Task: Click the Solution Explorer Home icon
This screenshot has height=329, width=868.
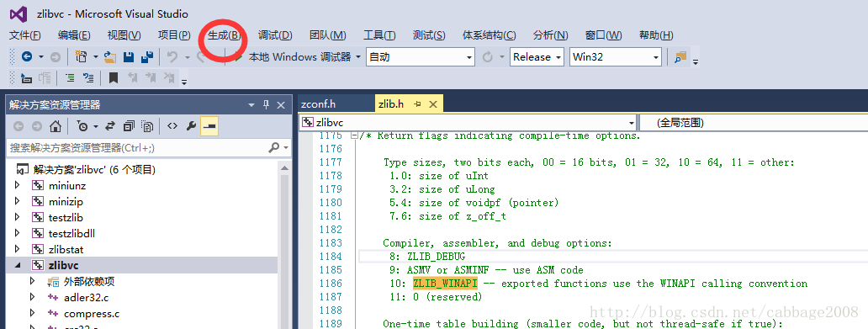Action: 56,126
